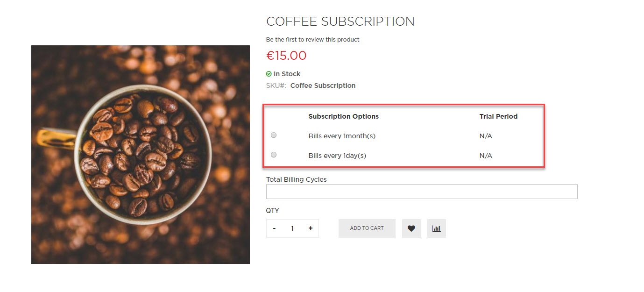Click the Total Billing Cycles label
The image size is (644, 292).
pyautogui.click(x=296, y=179)
